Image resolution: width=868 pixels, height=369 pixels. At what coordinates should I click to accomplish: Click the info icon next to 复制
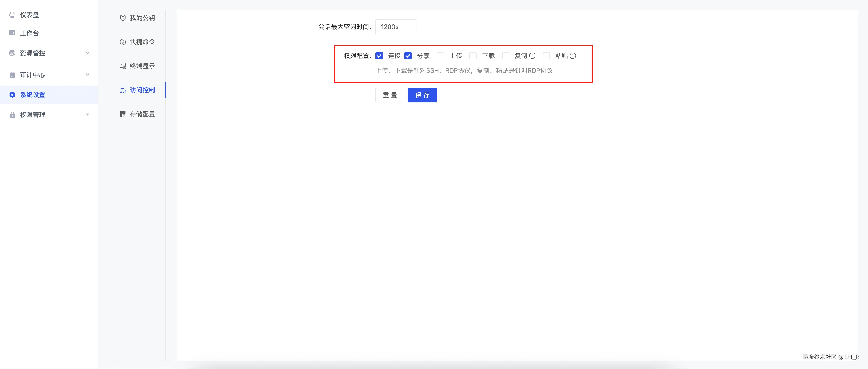pos(532,56)
